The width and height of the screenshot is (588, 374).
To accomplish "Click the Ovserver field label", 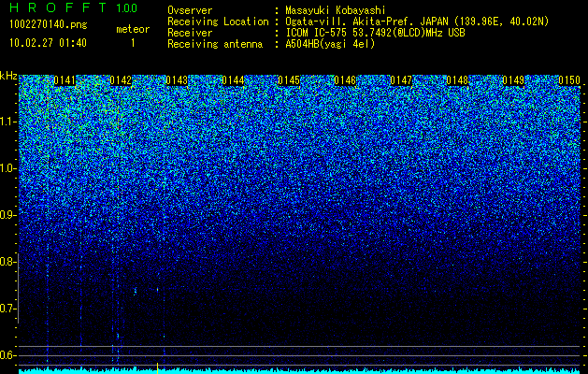I will click(190, 10).
